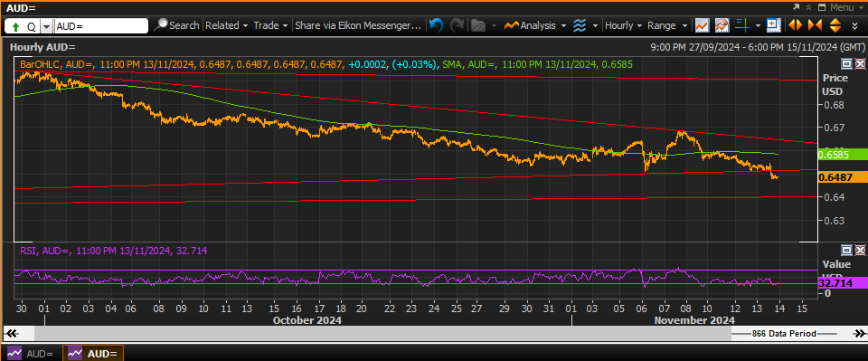This screenshot has width=868, height=361.
Task: Click the AUD= instrument input field
Action: (x=101, y=26)
